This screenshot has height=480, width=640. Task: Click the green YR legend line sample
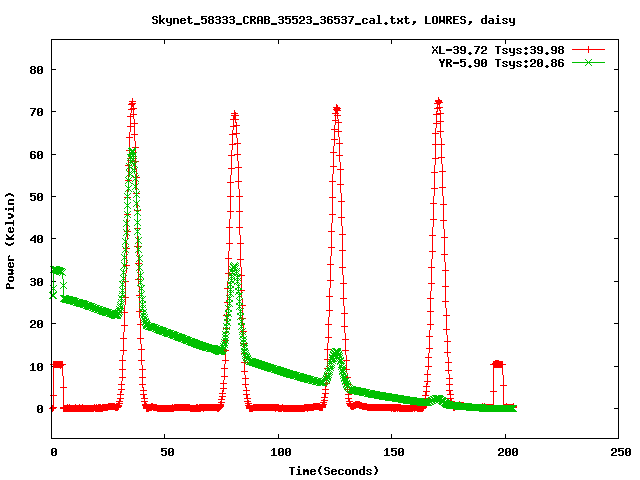coord(588,63)
